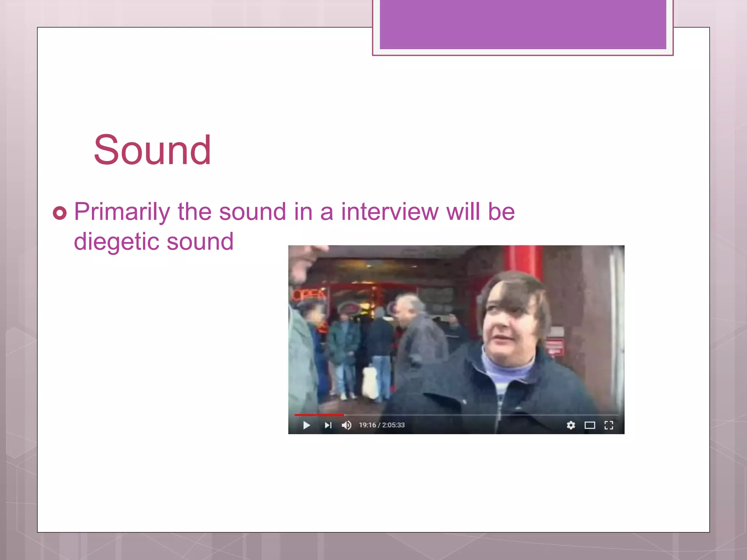
Task: Open video settings gear icon
Action: [x=571, y=425]
